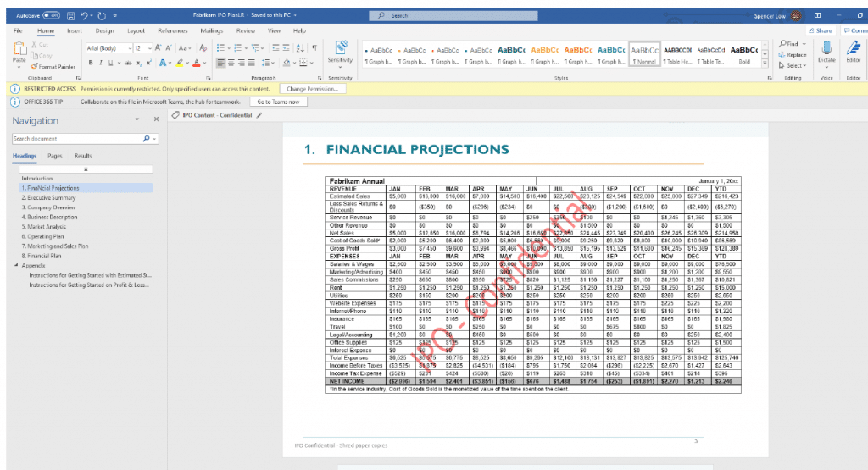
Task: Open font size dropdown
Action: [x=150, y=48]
